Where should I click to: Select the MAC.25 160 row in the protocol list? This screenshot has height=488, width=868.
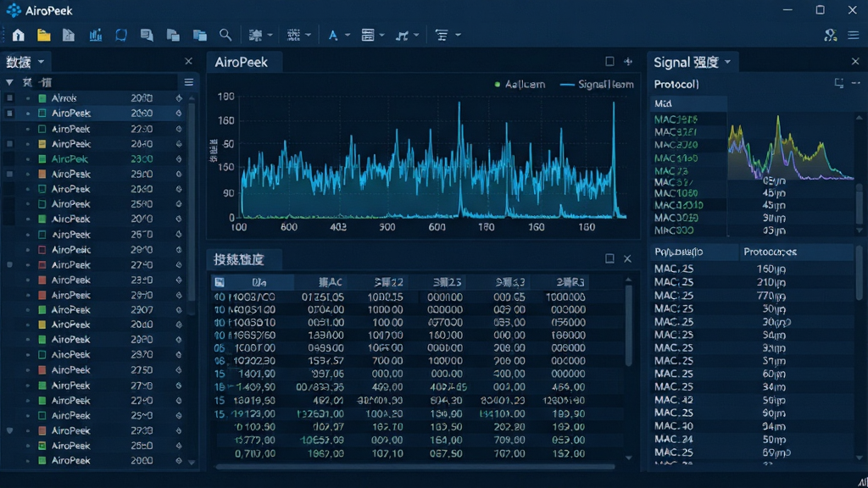[x=753, y=269]
